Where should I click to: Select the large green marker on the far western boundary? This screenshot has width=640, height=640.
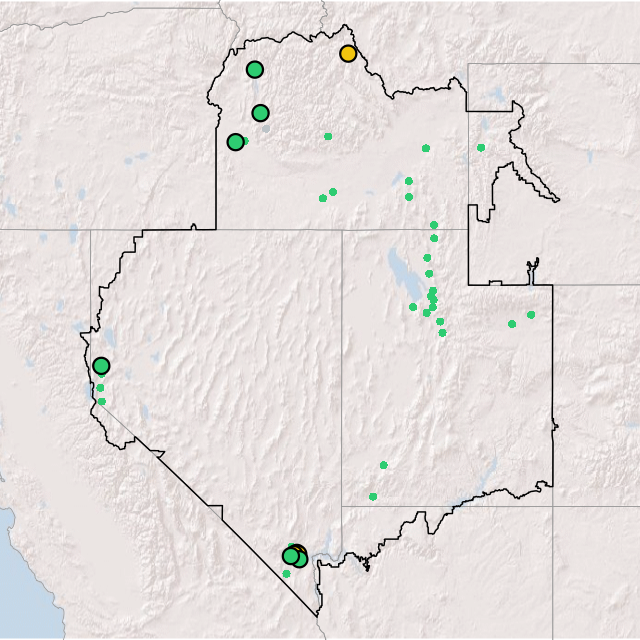coord(101,366)
